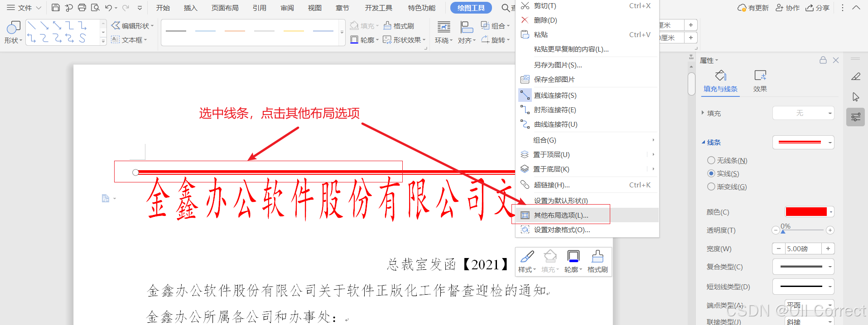Open the 组合 group menu in ribbon
868x325 pixels.
coord(495,26)
